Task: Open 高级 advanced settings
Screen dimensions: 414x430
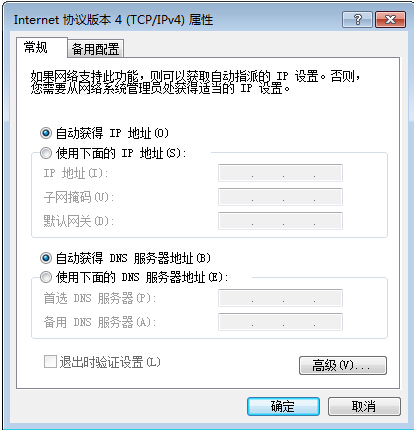Action: click(x=343, y=365)
